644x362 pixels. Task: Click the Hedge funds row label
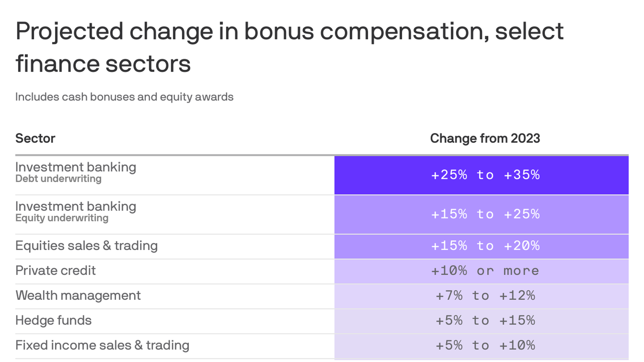click(x=53, y=320)
